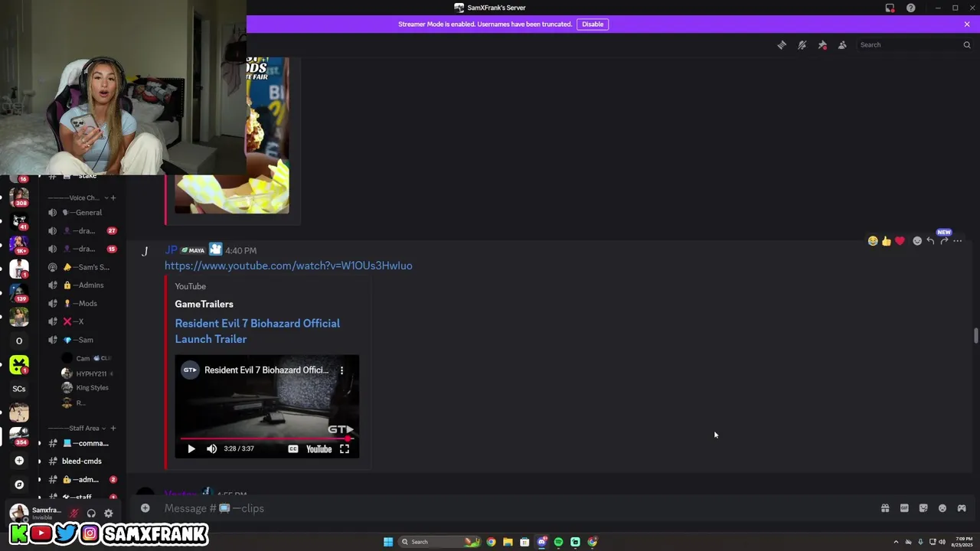Toggle microphone mute in user panel
Image resolution: width=980 pixels, height=551 pixels.
point(74,514)
